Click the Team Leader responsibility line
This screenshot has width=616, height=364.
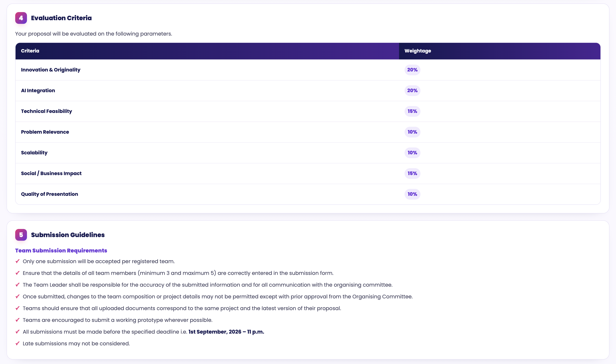207,285
